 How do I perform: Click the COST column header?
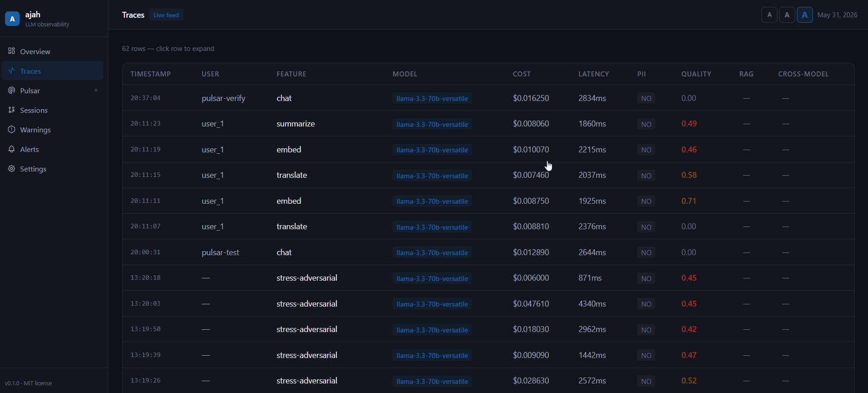[x=522, y=74]
